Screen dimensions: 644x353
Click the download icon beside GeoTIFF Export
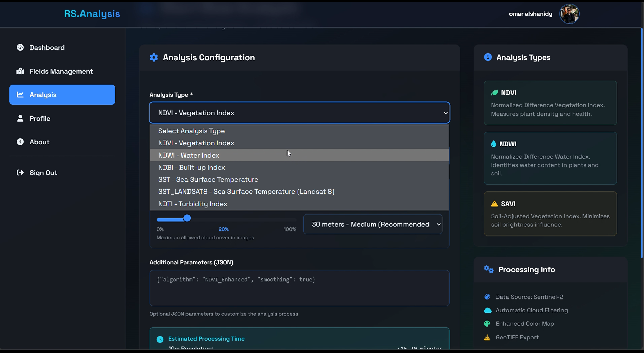pos(487,337)
